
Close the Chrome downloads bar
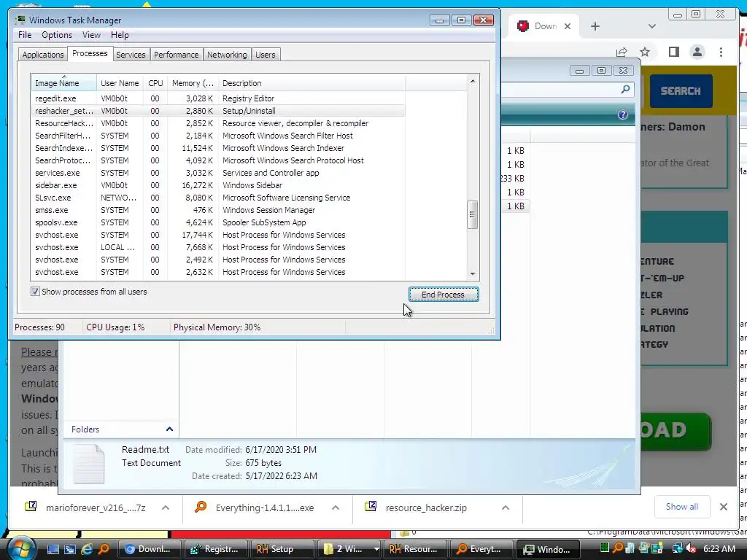[723, 507]
